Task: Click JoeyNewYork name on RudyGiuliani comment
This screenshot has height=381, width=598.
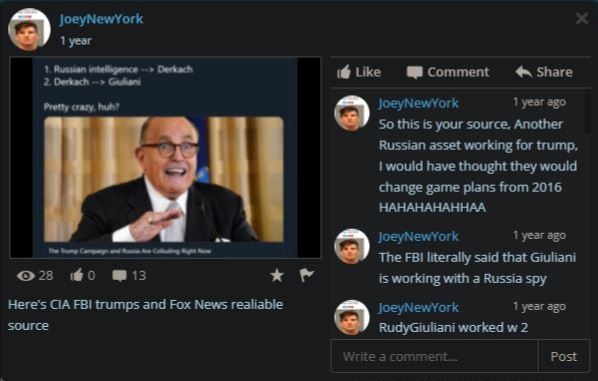Action: (418, 307)
